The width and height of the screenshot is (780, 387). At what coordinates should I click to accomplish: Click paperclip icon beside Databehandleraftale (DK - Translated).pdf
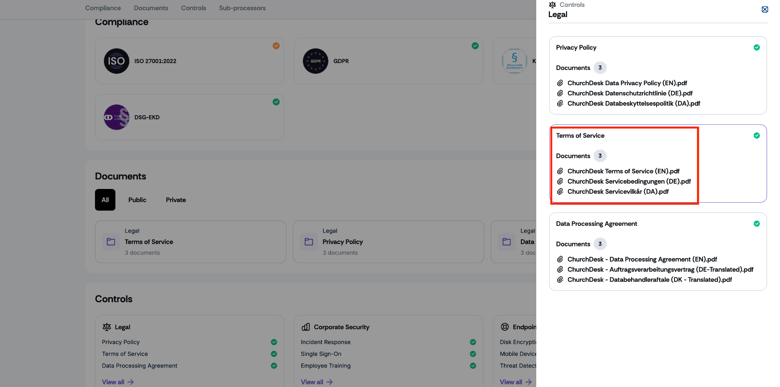[560, 280]
